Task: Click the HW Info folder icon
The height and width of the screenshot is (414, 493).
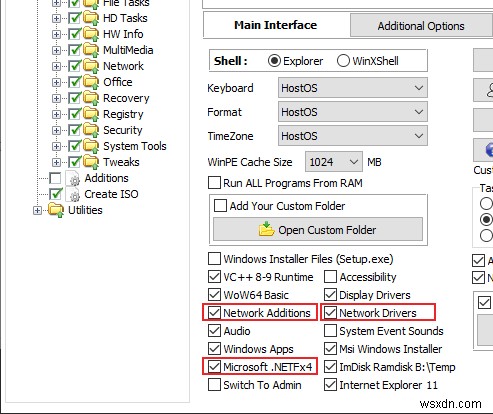Action: [91, 34]
